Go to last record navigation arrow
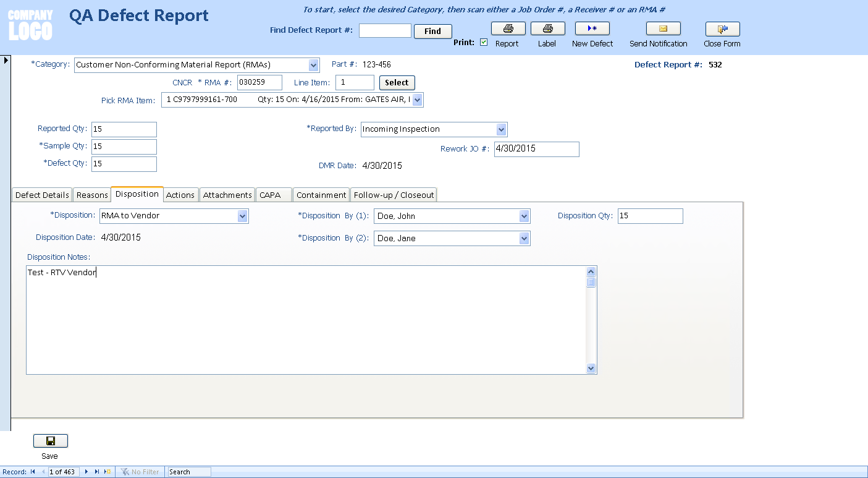This screenshot has height=478, width=868. [x=97, y=472]
